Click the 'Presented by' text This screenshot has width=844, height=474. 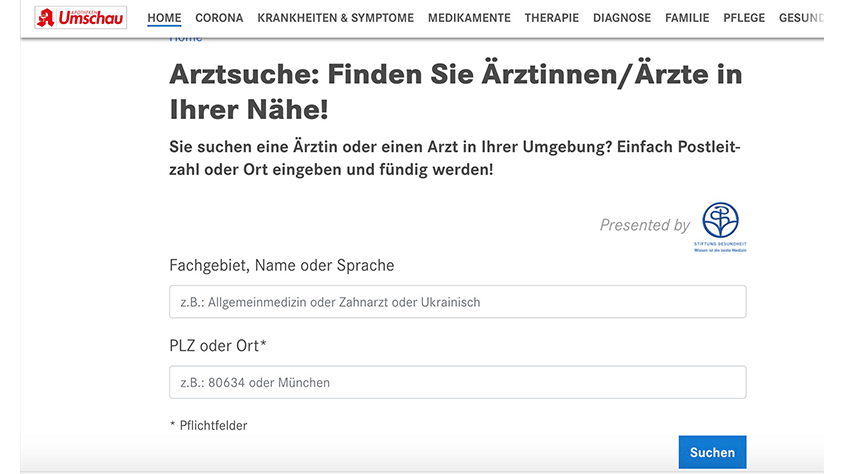pyautogui.click(x=644, y=225)
